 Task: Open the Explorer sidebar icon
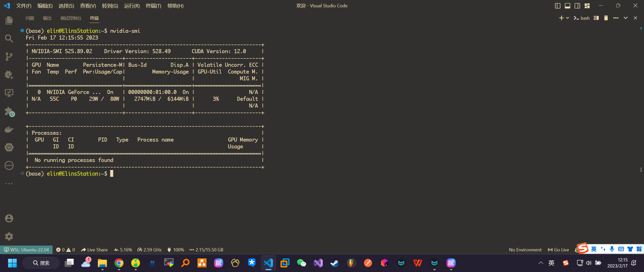point(9,20)
